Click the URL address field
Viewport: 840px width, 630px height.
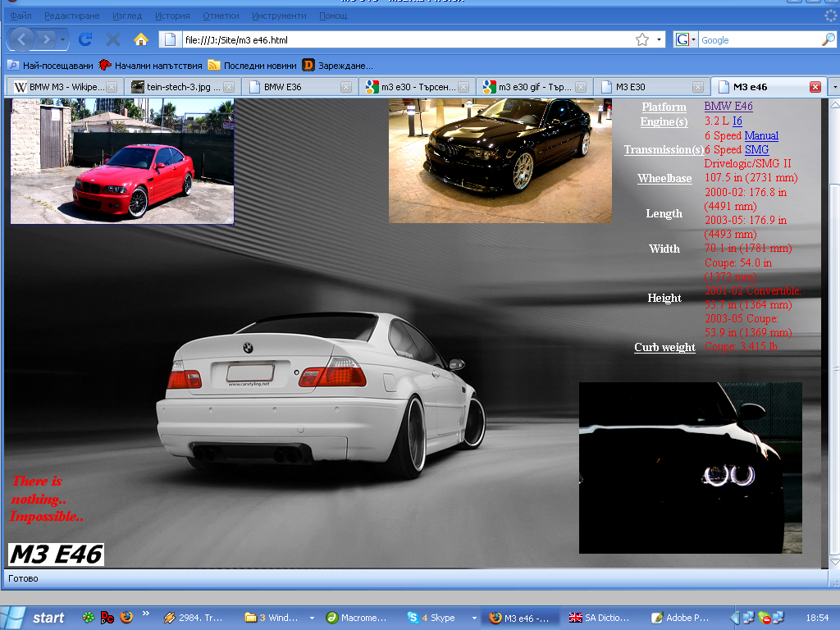[407, 39]
